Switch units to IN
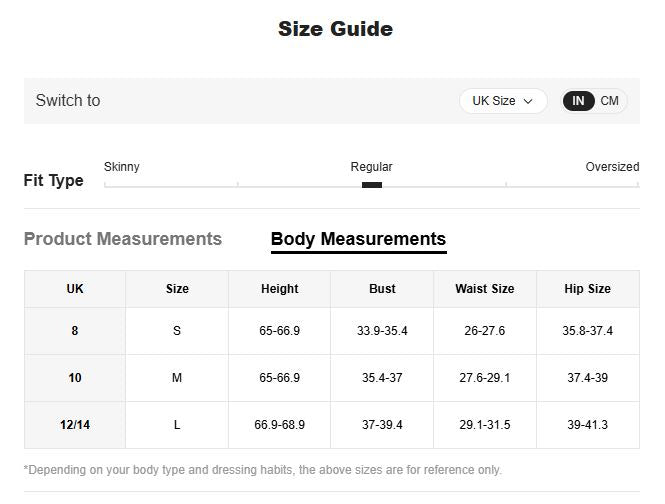The image size is (665, 504). click(579, 101)
